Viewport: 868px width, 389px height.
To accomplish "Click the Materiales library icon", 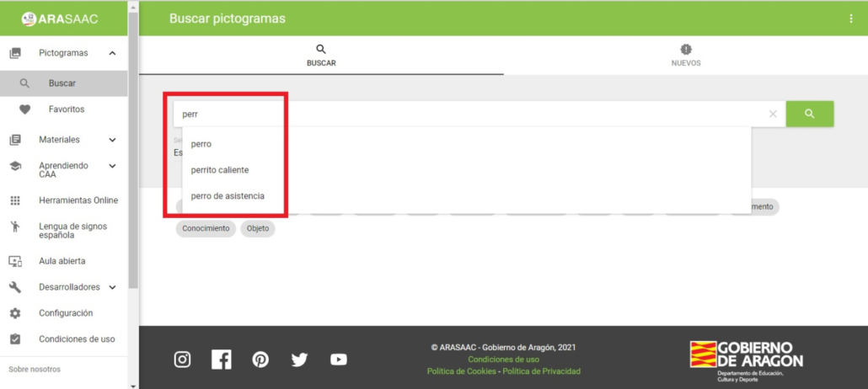I will [x=15, y=140].
